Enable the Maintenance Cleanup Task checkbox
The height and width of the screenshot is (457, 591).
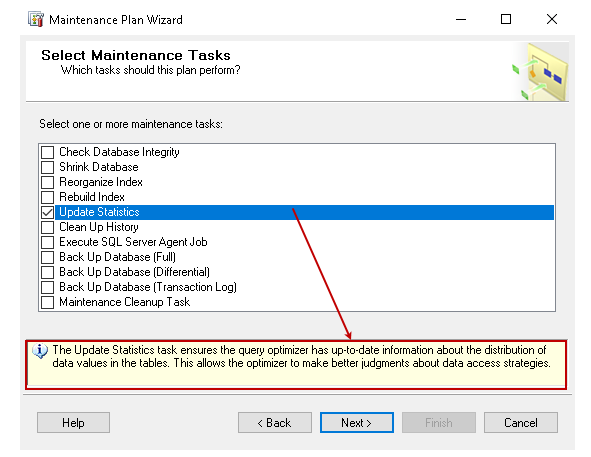pyautogui.click(x=47, y=302)
